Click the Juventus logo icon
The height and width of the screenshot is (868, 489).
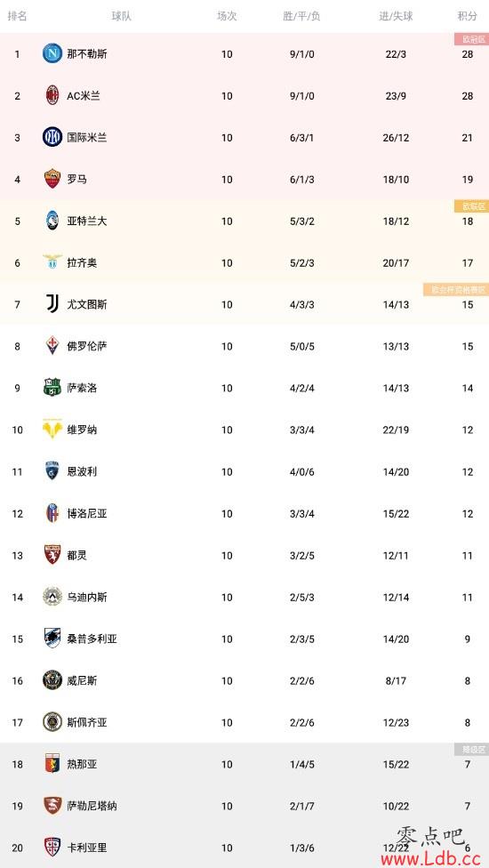point(52,304)
